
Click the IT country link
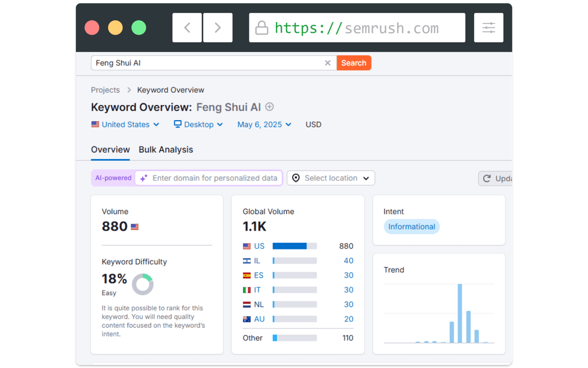[x=257, y=290]
